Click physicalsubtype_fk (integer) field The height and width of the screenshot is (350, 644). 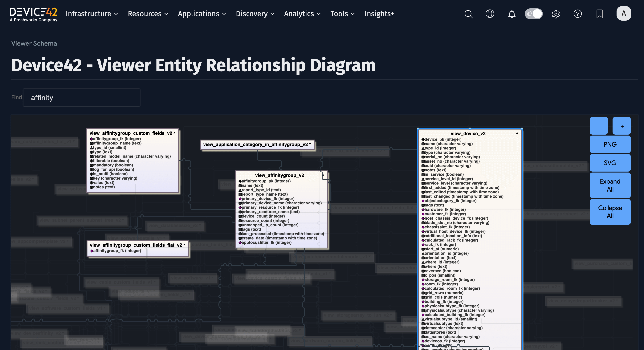tap(450, 306)
